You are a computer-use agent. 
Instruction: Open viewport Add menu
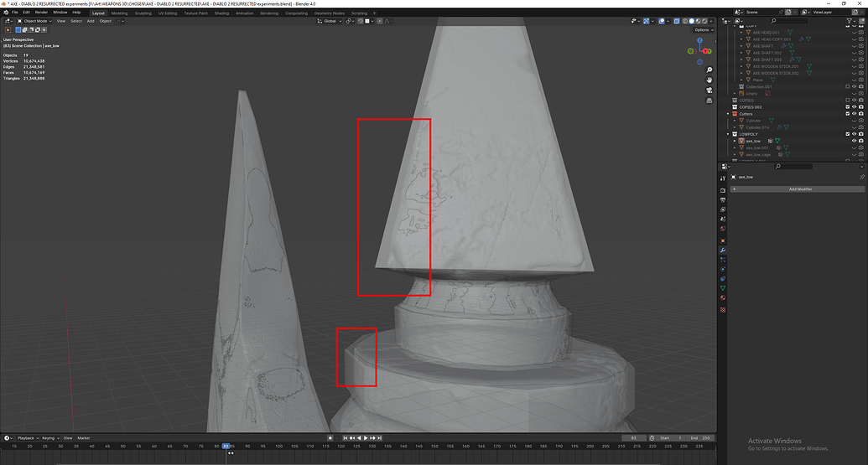[91, 21]
